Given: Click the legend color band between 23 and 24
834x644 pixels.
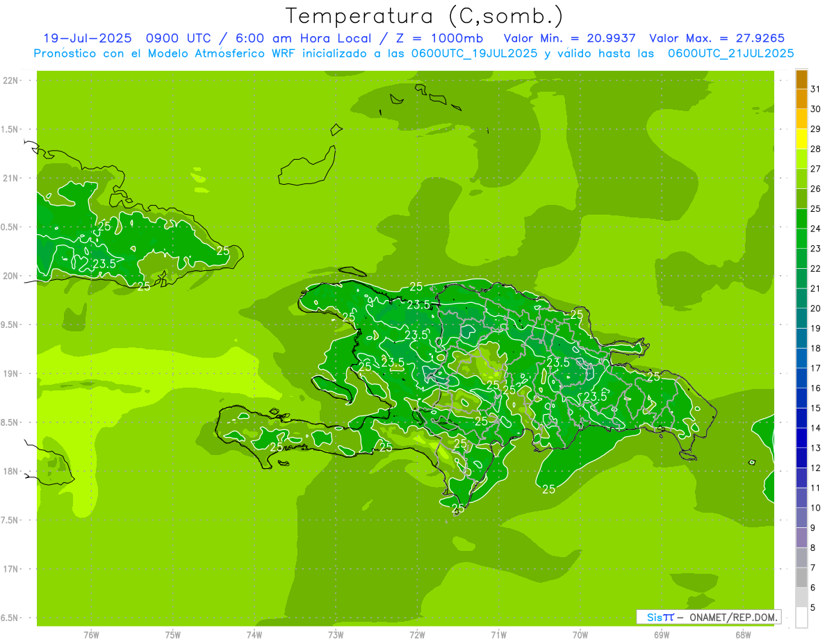Looking at the screenshot, I should click(801, 238).
